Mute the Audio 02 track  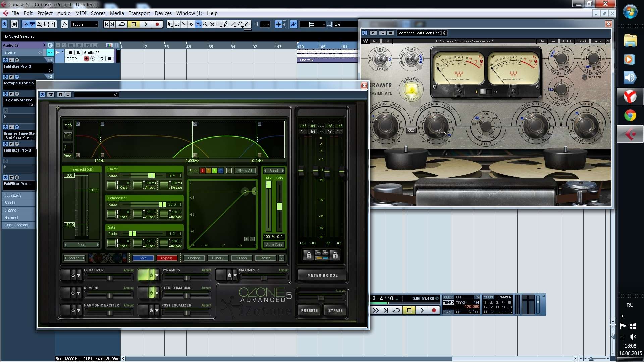(x=71, y=53)
